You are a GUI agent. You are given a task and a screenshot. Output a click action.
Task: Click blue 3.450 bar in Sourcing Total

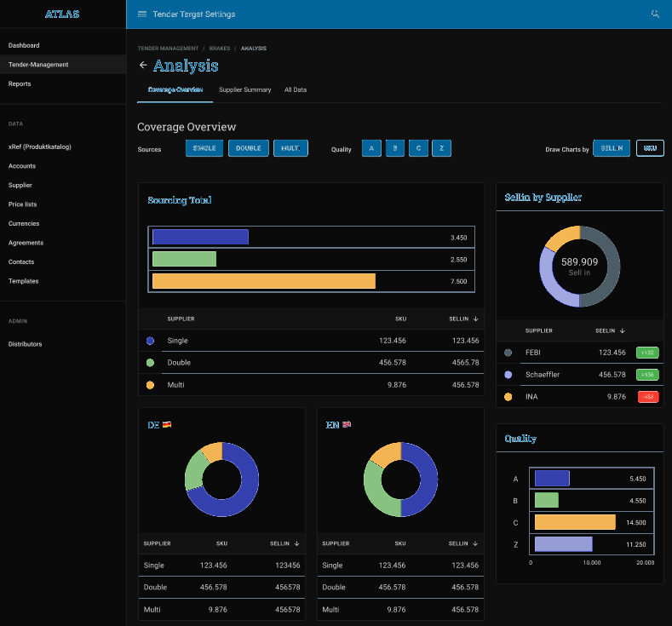pyautogui.click(x=200, y=237)
